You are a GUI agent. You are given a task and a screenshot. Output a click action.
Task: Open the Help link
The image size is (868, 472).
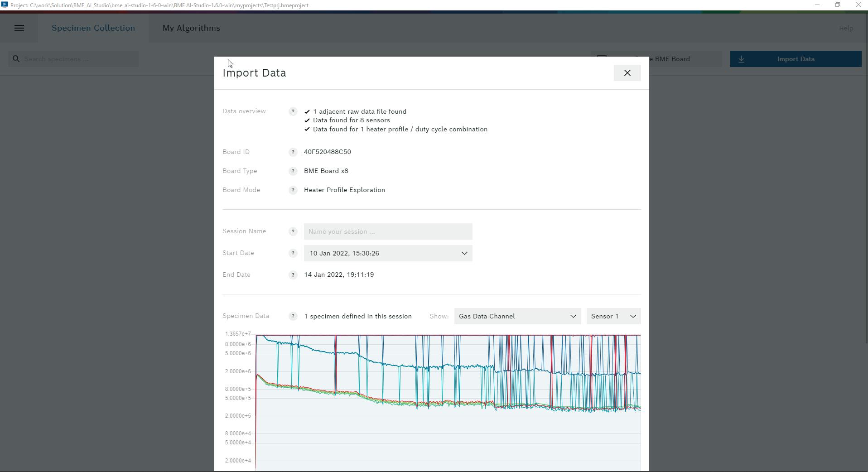(845, 28)
